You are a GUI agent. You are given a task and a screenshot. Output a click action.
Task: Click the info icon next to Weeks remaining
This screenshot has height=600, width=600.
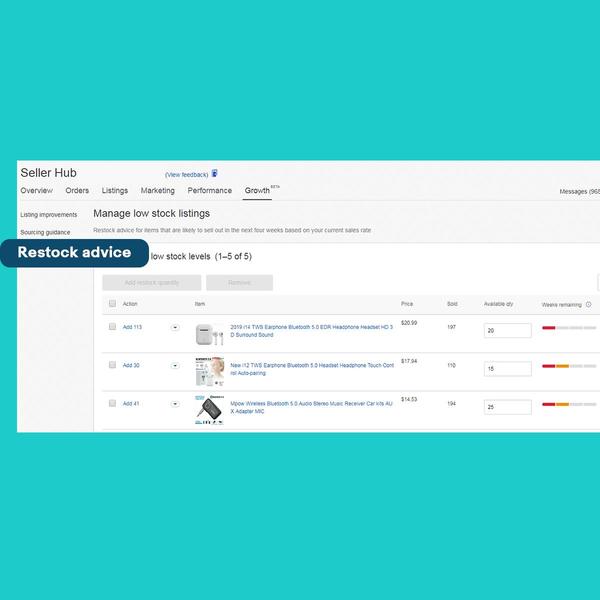[589, 305]
